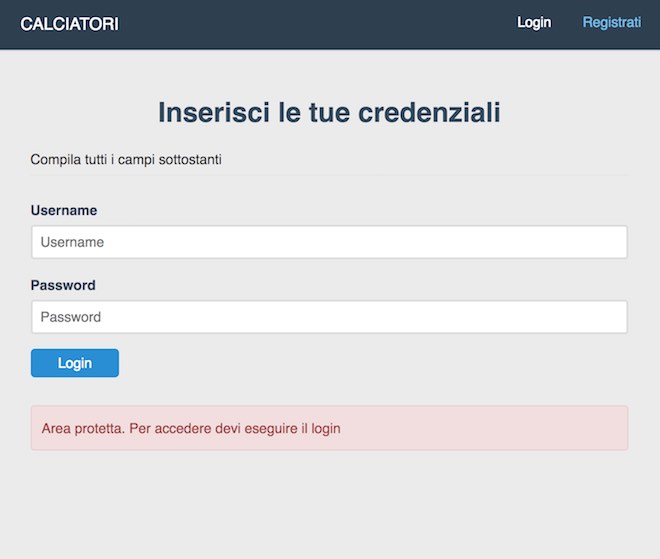The height and width of the screenshot is (559, 660).
Task: Click the Password field label
Action: point(63,285)
